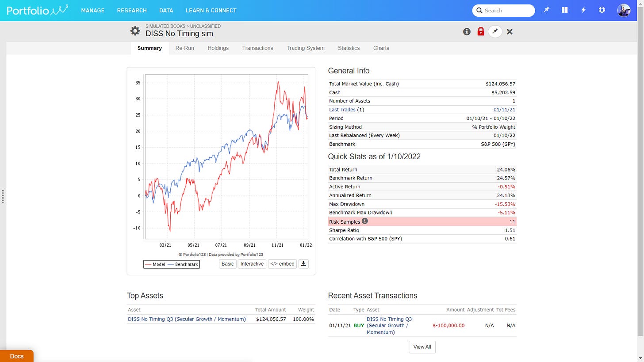Click the Sharpe Ratio value 1.51
644x362 pixels.
(x=510, y=230)
